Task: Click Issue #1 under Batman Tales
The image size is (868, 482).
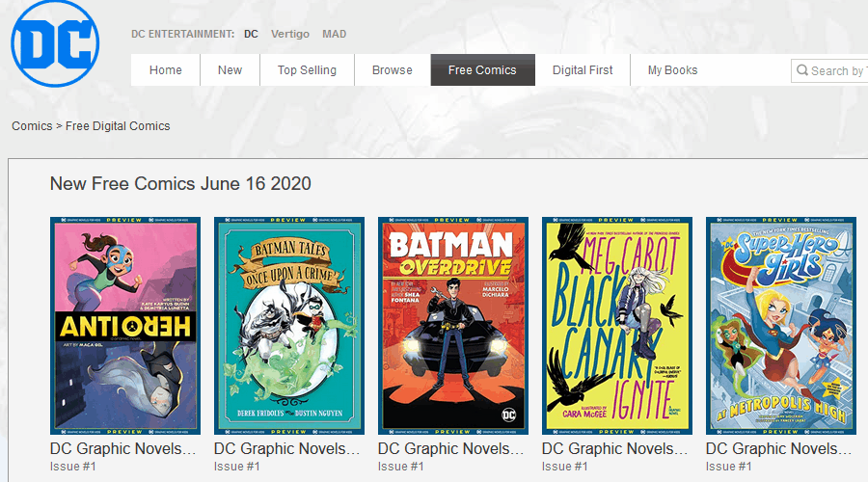Action: [x=237, y=467]
